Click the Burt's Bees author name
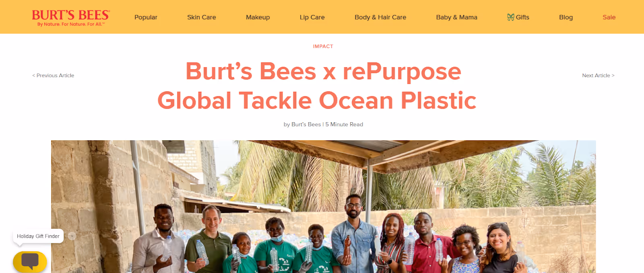 coord(306,125)
